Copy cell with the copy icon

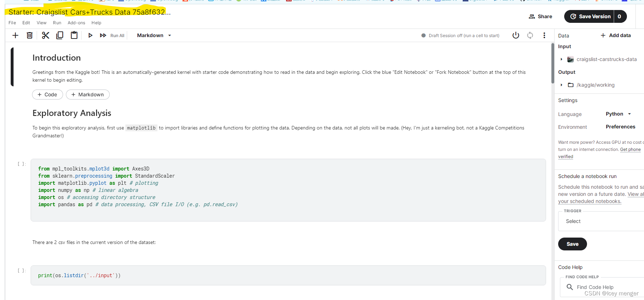pyautogui.click(x=60, y=35)
